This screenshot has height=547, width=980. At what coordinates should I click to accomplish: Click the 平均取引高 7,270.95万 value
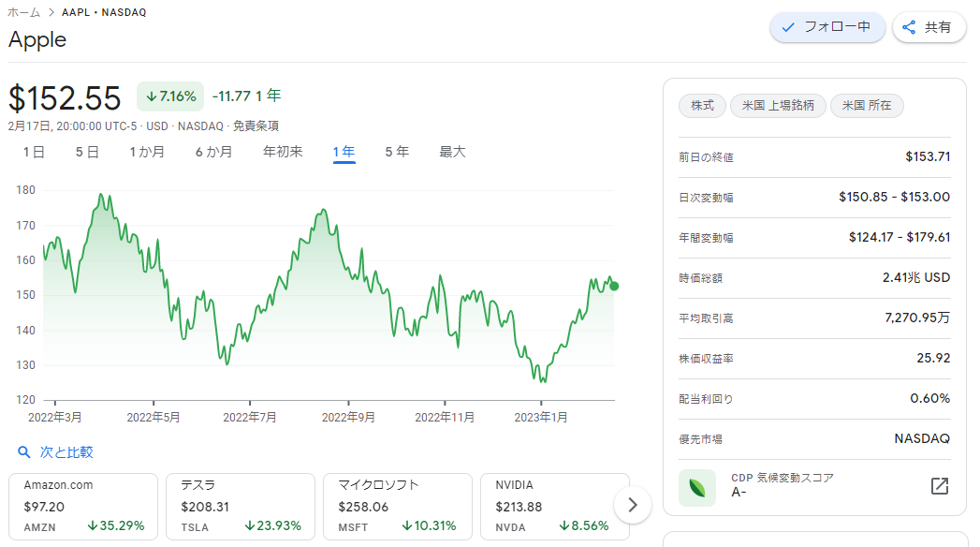(917, 318)
